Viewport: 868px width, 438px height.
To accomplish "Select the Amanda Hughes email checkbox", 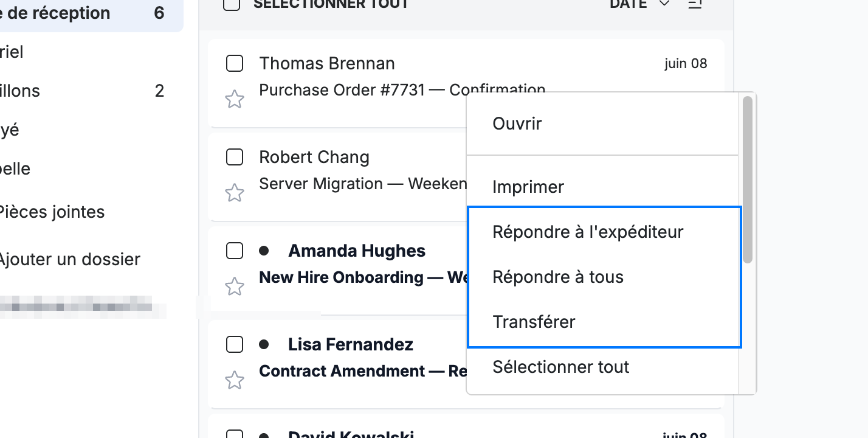I will [235, 251].
